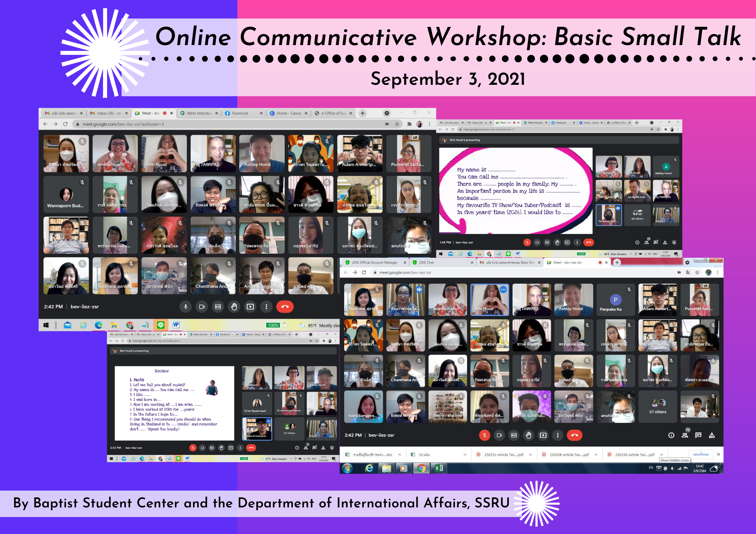
Task: Open the orange-highlighted LINE taskbar icon
Action: pyautogui.click(x=161, y=325)
